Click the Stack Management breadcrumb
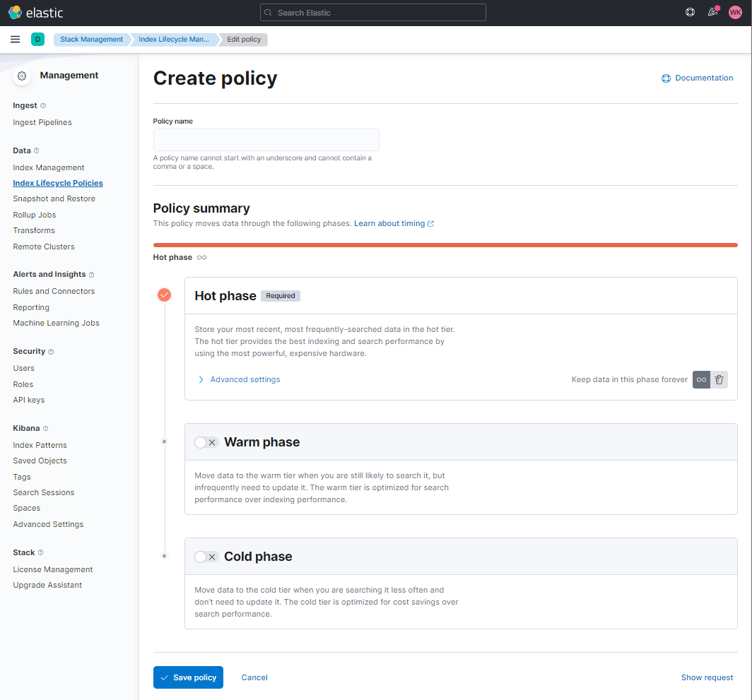The width and height of the screenshot is (752, 700). click(91, 40)
